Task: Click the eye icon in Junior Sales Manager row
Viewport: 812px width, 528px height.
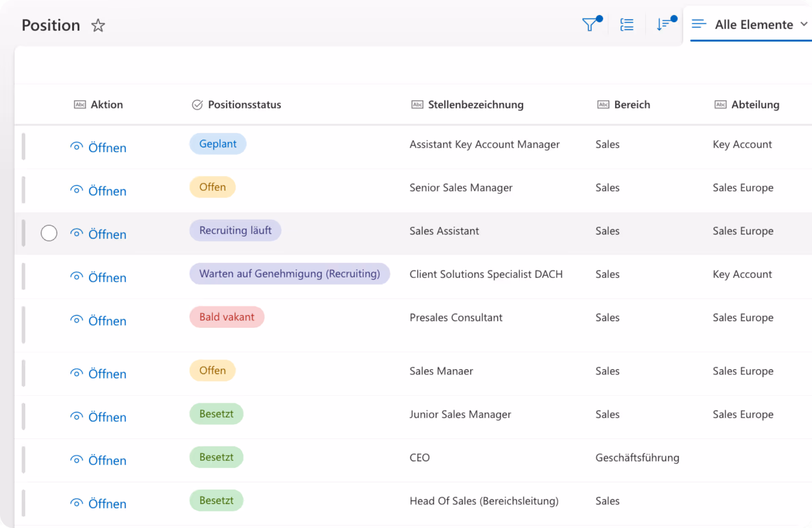Action: (x=77, y=416)
